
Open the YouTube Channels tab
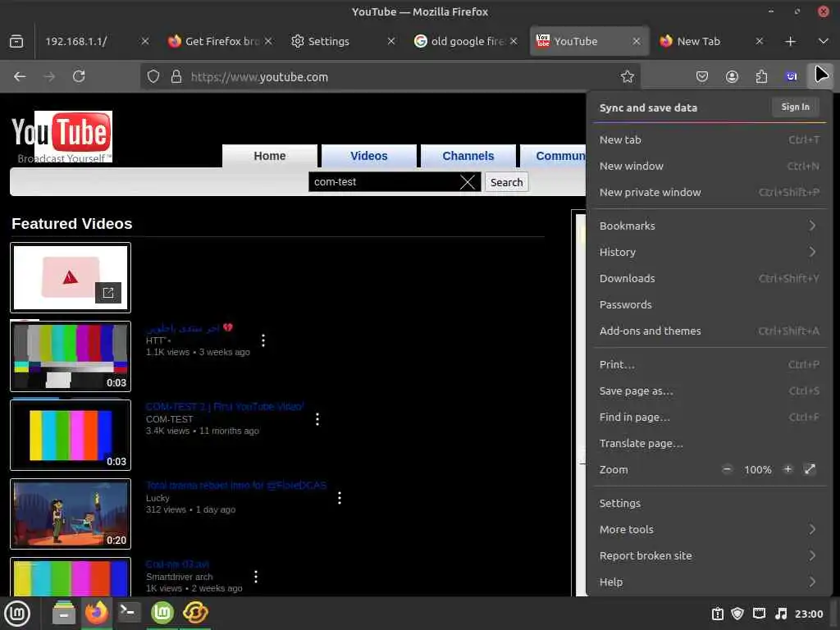468,156
